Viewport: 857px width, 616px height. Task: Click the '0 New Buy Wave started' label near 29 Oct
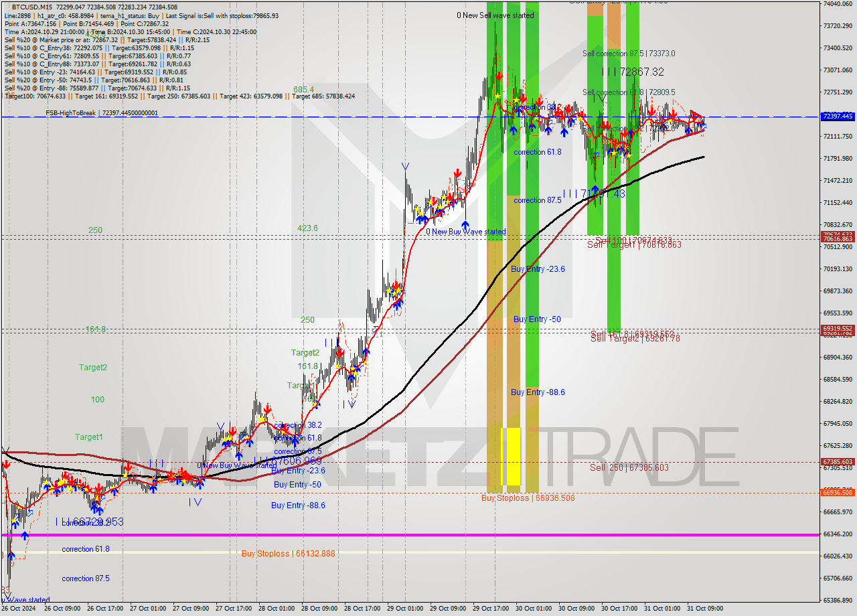pyautogui.click(x=466, y=232)
